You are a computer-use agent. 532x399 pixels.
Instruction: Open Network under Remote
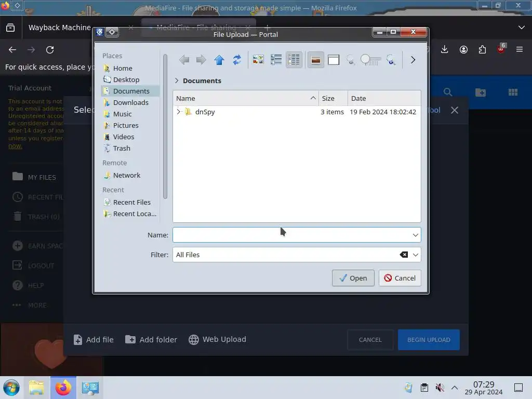tap(130, 175)
